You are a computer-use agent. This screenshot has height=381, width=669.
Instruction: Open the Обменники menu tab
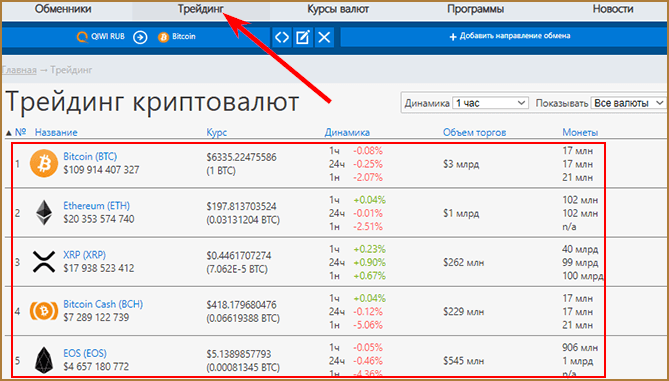coord(63,9)
